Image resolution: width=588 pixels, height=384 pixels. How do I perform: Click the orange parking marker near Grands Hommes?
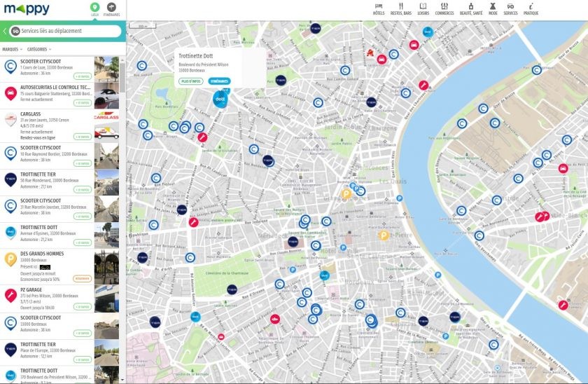(346, 193)
